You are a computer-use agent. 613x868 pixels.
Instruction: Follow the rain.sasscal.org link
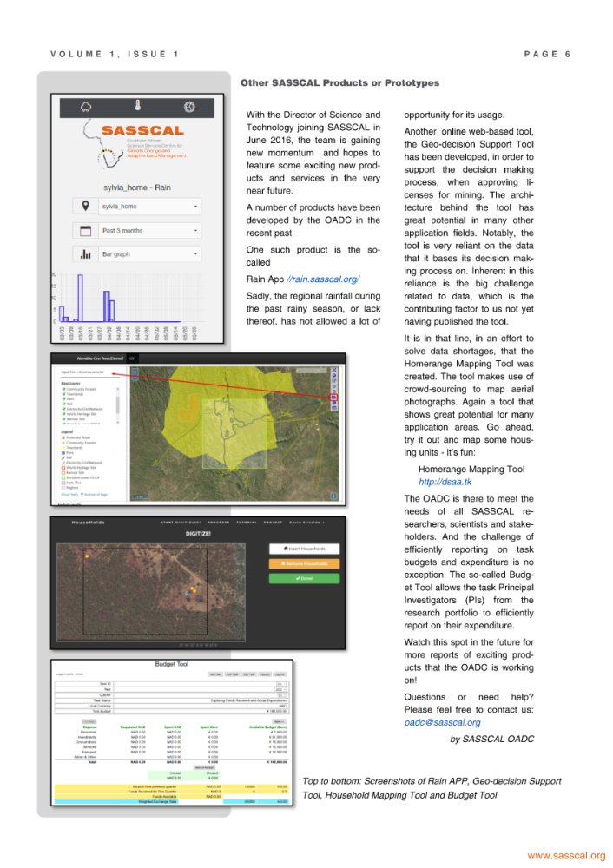click(x=323, y=279)
